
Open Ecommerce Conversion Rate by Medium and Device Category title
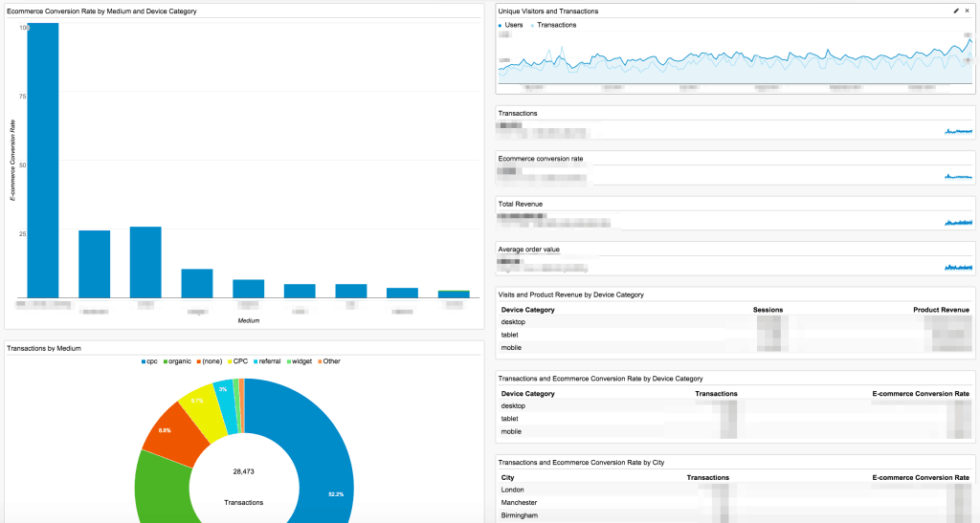point(101,11)
